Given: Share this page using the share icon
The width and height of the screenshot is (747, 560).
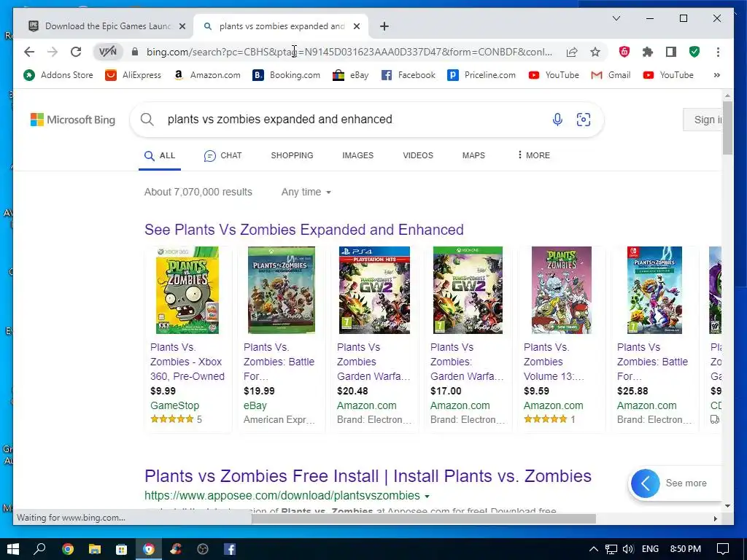Looking at the screenshot, I should pyautogui.click(x=572, y=52).
